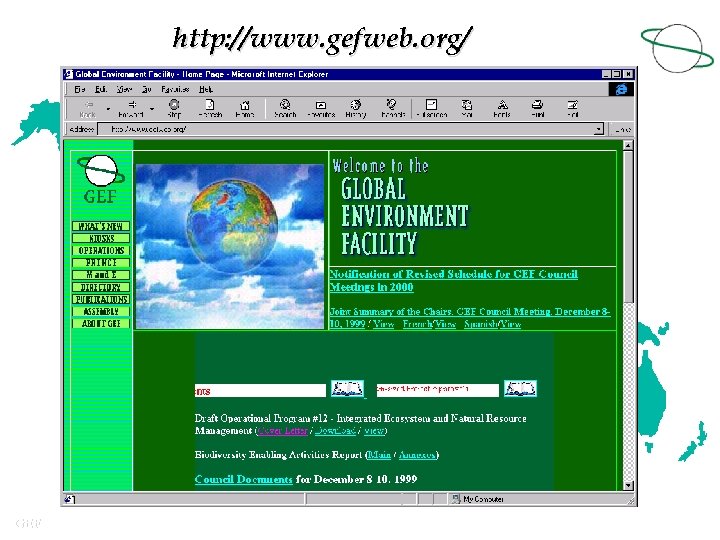This screenshot has width=720, height=540.
Task: Open Biodiversity report Annexes link
Action: pyautogui.click(x=417, y=455)
